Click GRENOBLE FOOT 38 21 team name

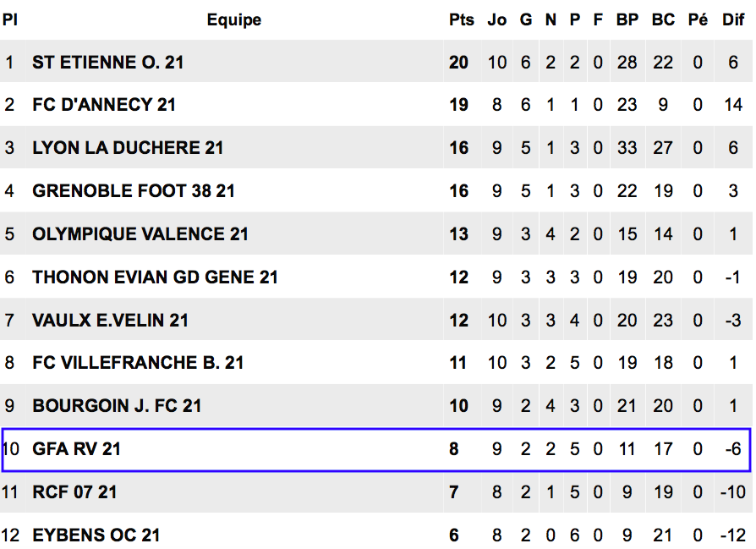(134, 191)
